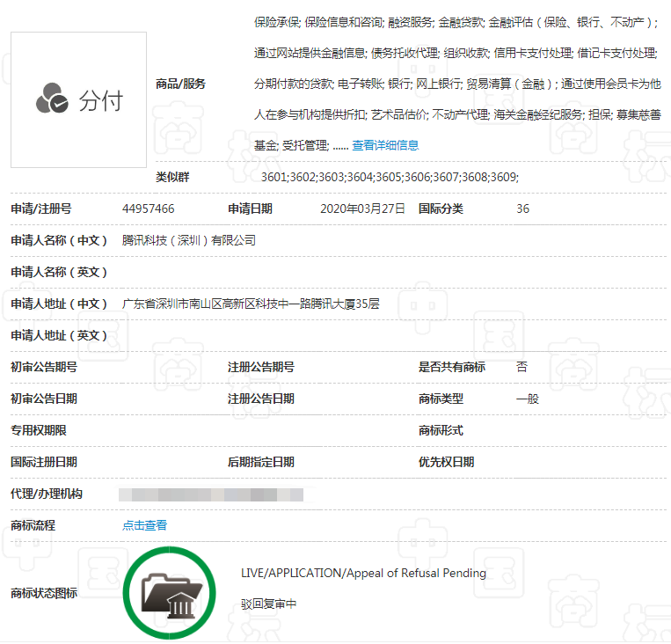671x644 pixels.
Task: Click the green folder trademark status icon
Action: pos(170,593)
